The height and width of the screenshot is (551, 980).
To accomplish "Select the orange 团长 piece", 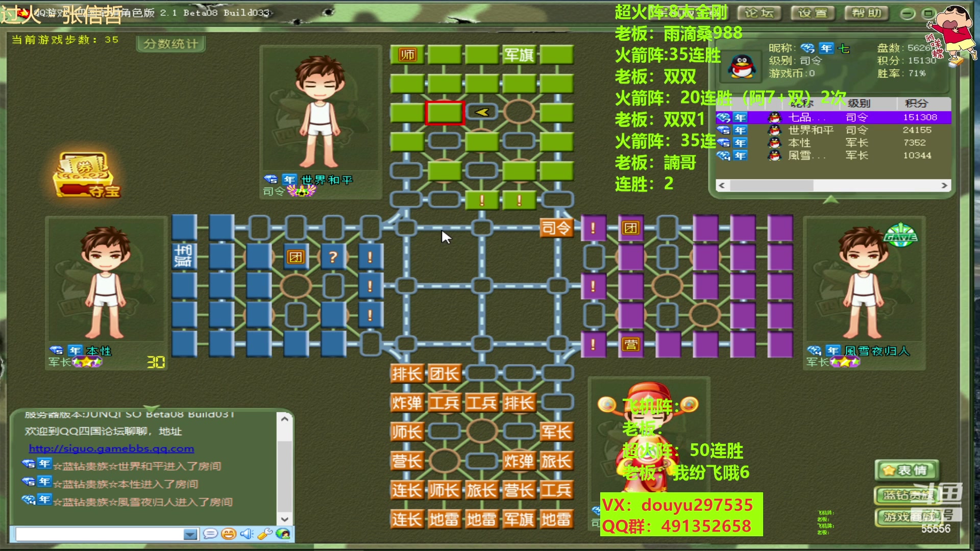I will point(444,374).
